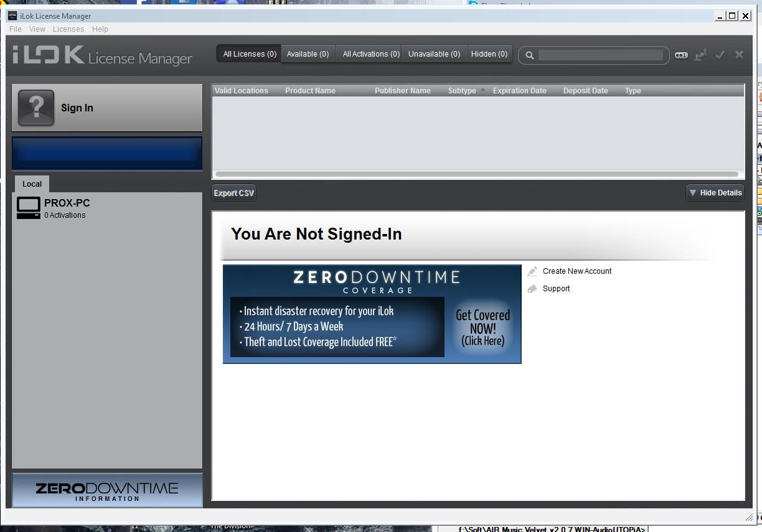Click the Transfer License Ownership icon
Viewport: 762px width, 532px height.
coord(701,55)
